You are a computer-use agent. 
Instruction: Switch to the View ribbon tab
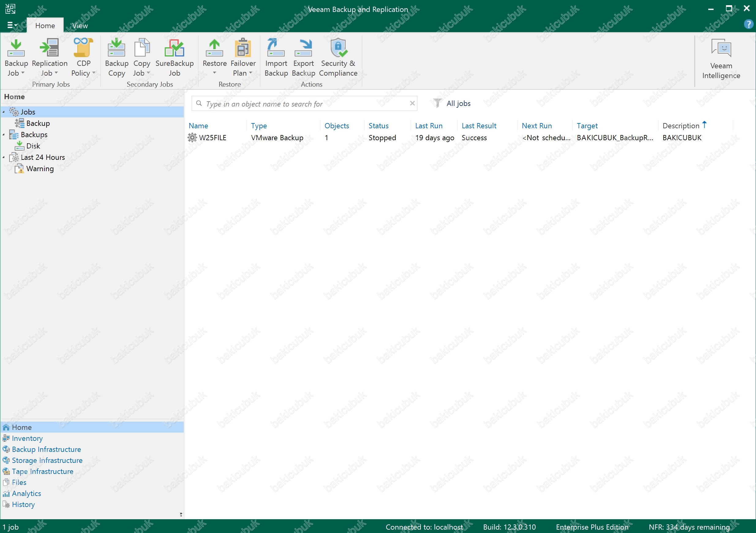coord(80,26)
